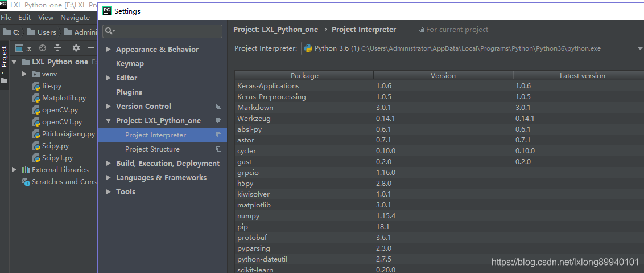Screen dimensions: 644x273
Task: Select the matplotlib package row
Action: [439, 205]
